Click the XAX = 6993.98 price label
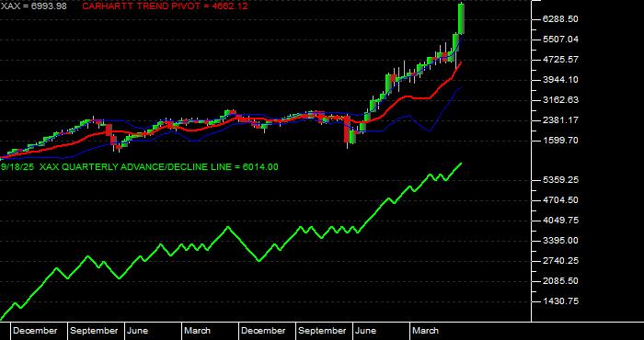Viewport: 644px width, 340px height. (34, 6)
